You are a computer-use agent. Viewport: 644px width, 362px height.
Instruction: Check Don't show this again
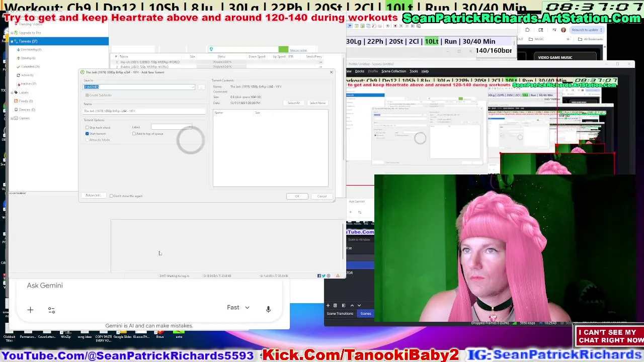point(111,196)
